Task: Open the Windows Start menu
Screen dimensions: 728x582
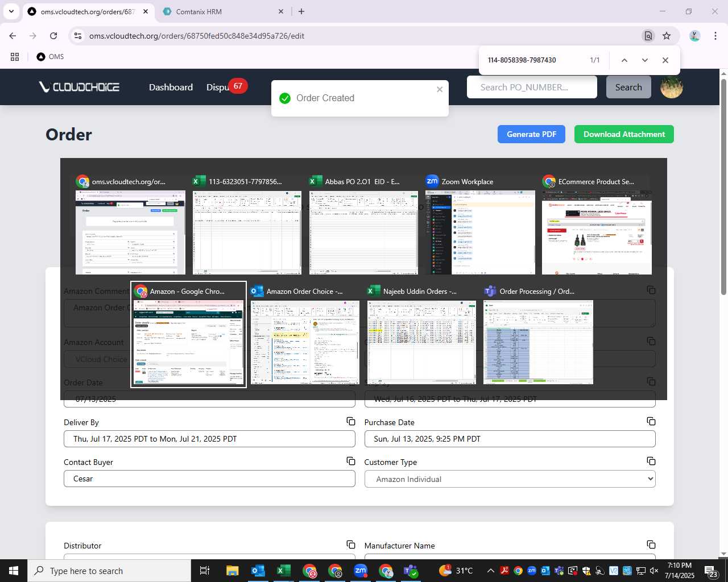Action: coord(14,571)
